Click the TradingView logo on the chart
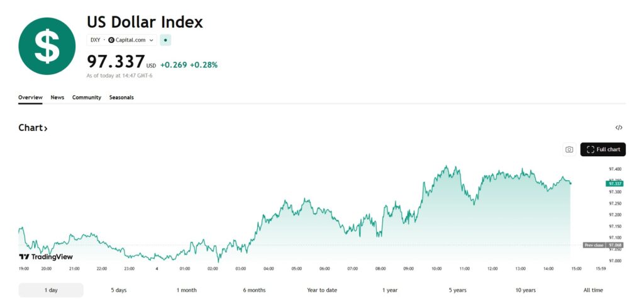The height and width of the screenshot is (308, 644). pyautogui.click(x=46, y=256)
